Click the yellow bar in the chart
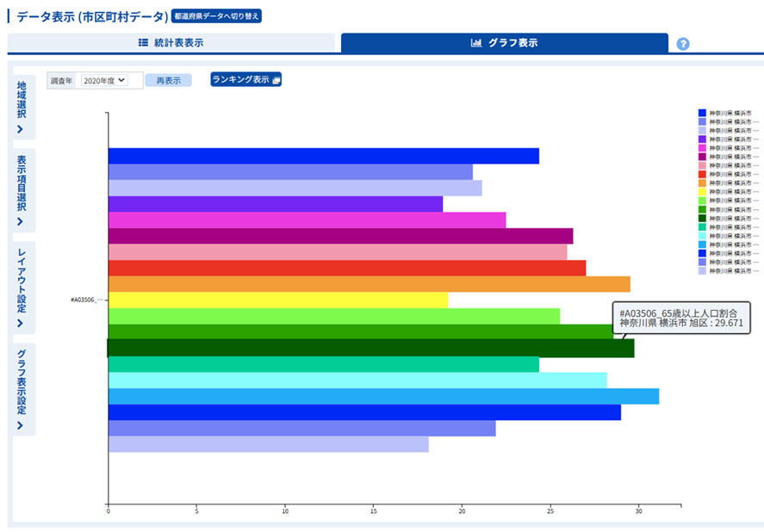Image resolution: width=764 pixels, height=532 pixels. pos(277,300)
